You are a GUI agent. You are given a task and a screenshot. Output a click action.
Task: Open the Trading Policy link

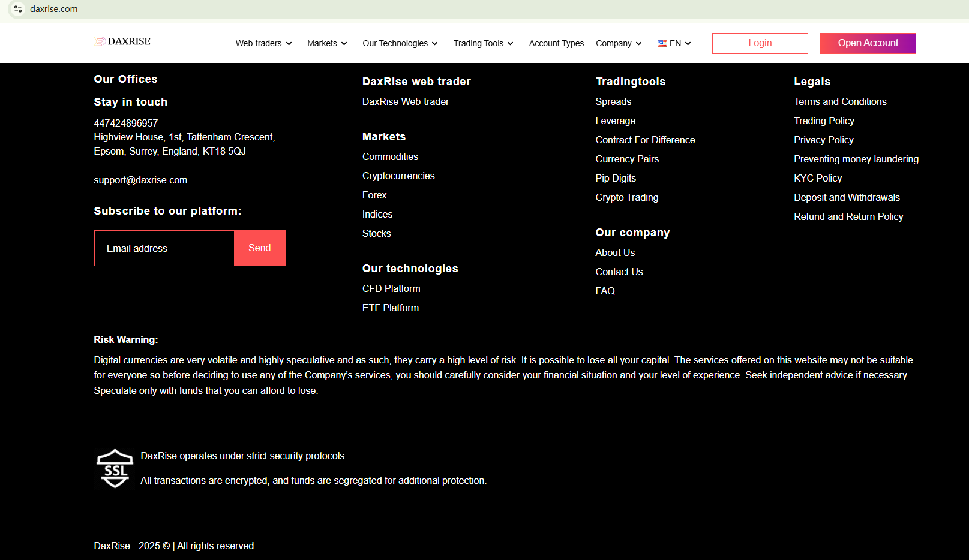824,121
